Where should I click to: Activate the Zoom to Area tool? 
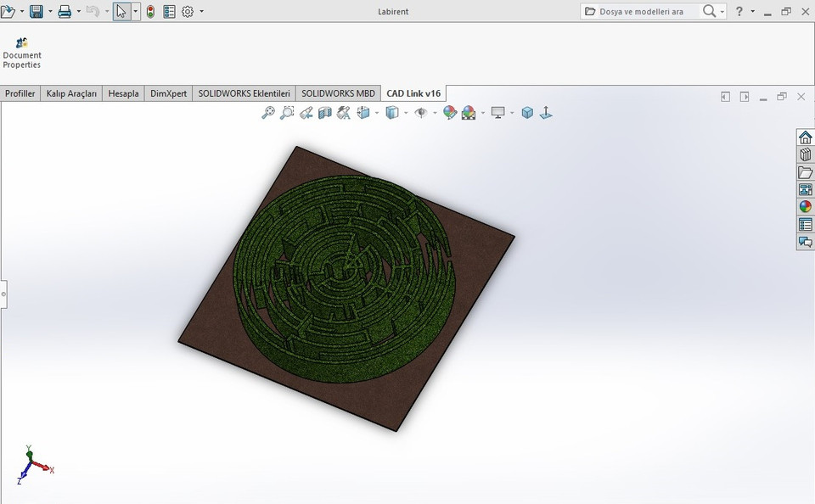click(x=287, y=112)
